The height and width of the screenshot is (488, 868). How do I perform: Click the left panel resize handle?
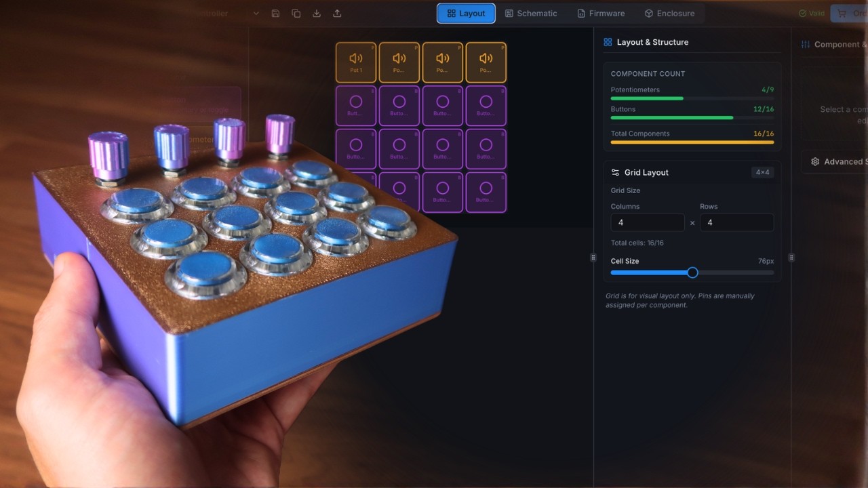coord(593,258)
